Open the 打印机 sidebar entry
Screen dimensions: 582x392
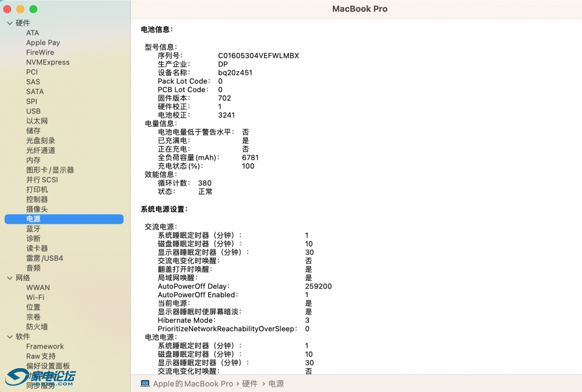click(37, 190)
